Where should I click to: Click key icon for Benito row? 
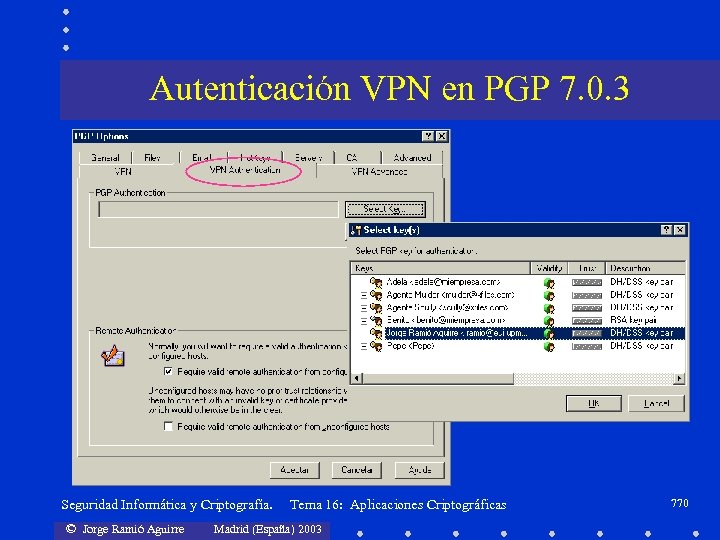tap(376, 321)
